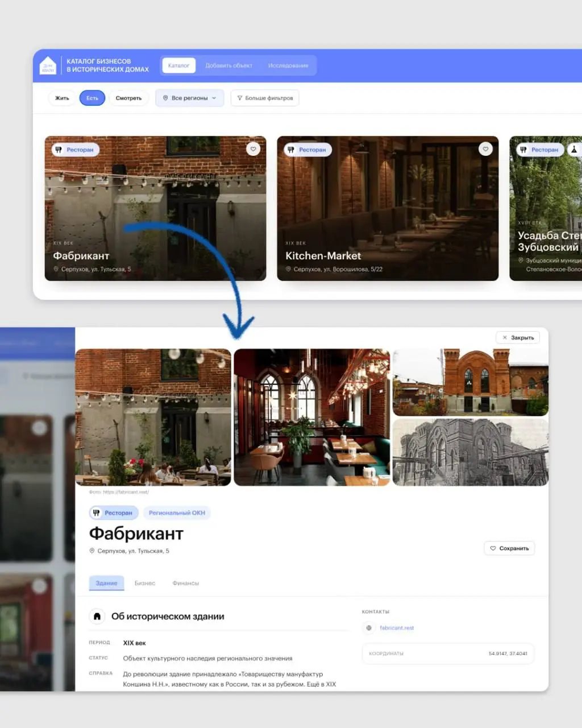Click the building arch icon by Об историческом здании
Screen dimensions: 582x728
97,617
